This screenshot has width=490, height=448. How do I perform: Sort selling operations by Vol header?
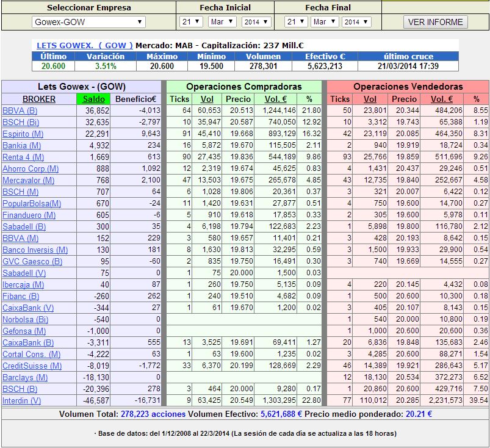pos(370,99)
